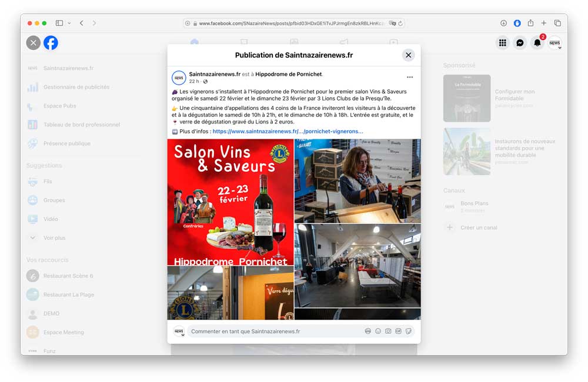Screen dimensions: 588x382
Task: Open the account menu via profile chevron
Action: pyautogui.click(x=560, y=47)
